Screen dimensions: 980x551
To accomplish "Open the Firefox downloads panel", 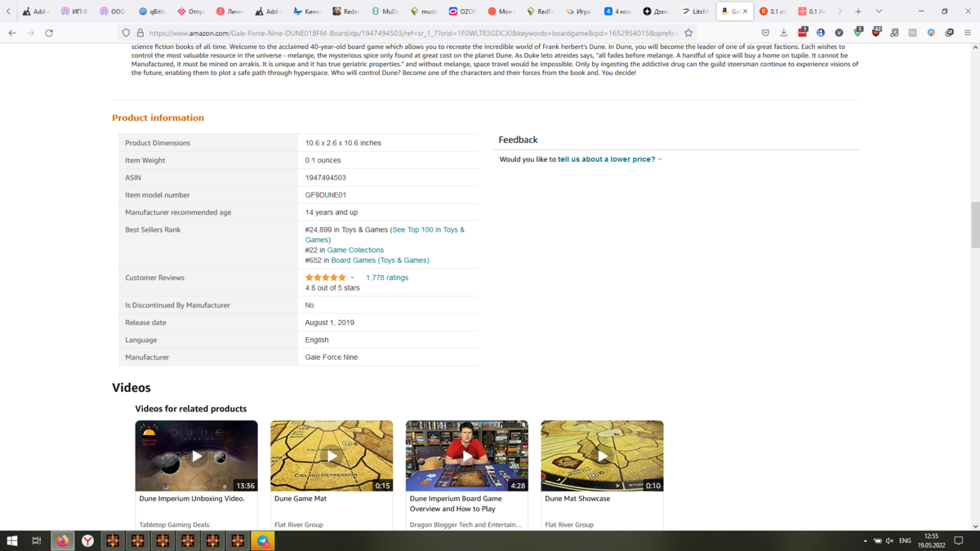I will [x=784, y=33].
